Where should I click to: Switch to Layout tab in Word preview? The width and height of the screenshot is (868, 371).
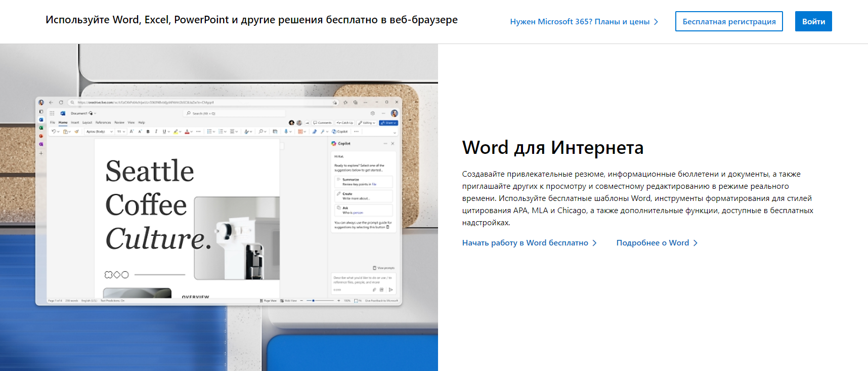[x=87, y=122]
